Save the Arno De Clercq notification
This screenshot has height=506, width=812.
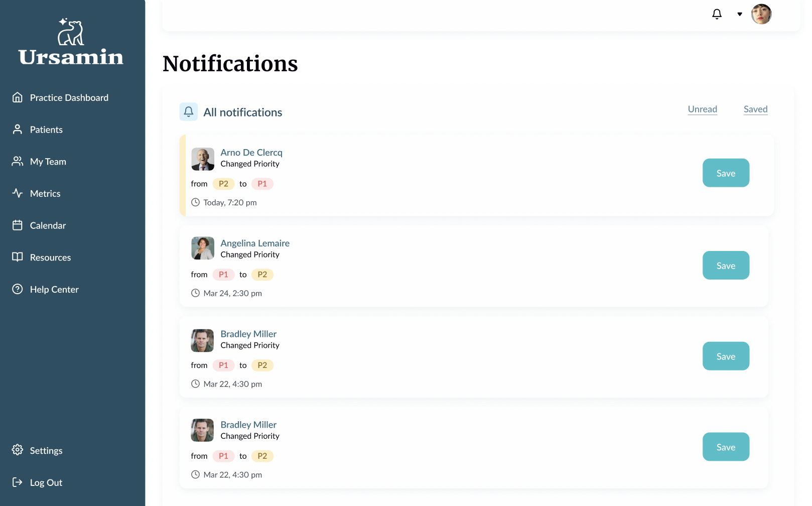(x=726, y=173)
